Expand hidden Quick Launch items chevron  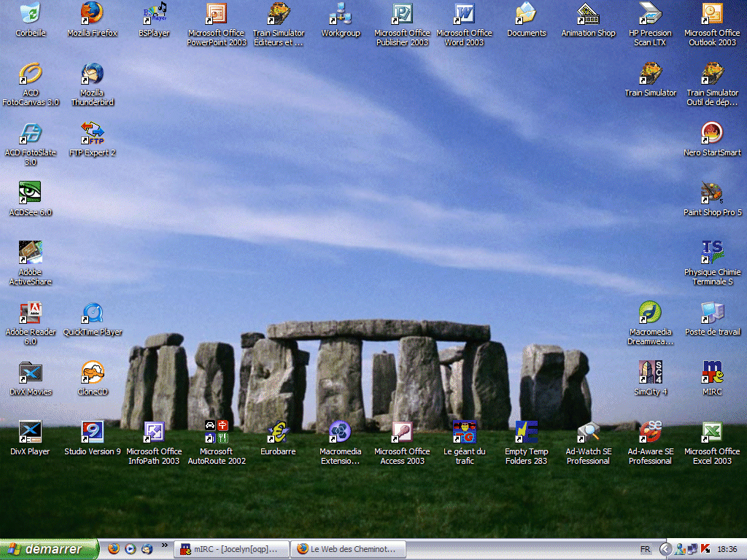coord(165,545)
